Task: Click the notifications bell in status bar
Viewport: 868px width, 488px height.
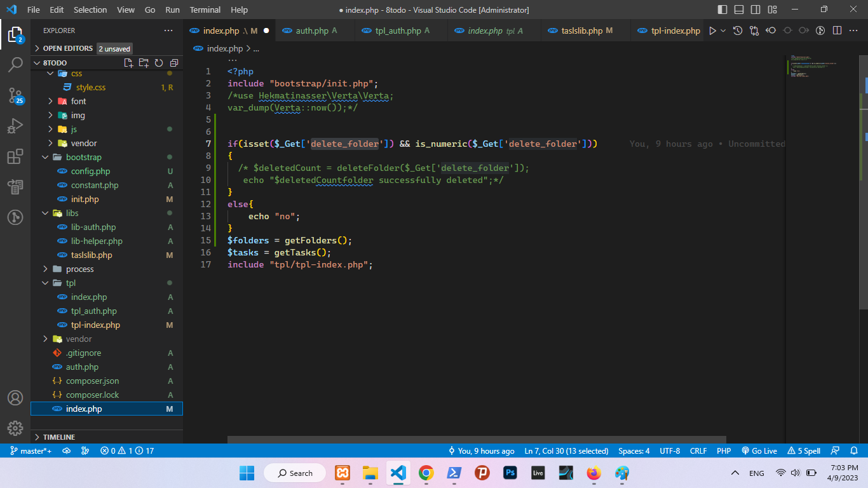Action: pos(854,451)
